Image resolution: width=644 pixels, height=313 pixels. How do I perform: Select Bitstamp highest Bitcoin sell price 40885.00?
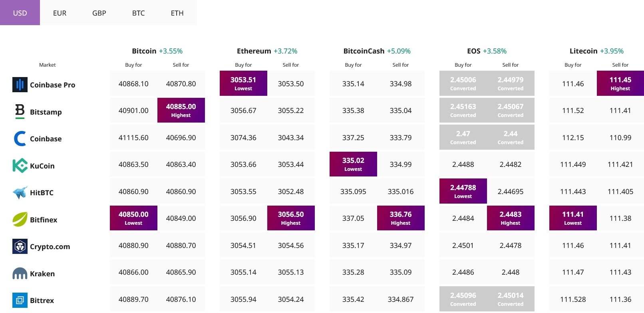[x=181, y=110]
